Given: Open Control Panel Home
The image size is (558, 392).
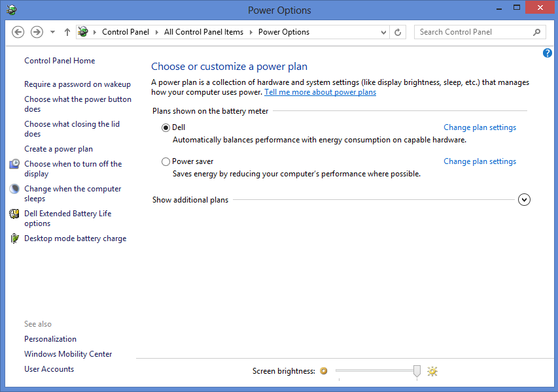Looking at the screenshot, I should coord(60,61).
